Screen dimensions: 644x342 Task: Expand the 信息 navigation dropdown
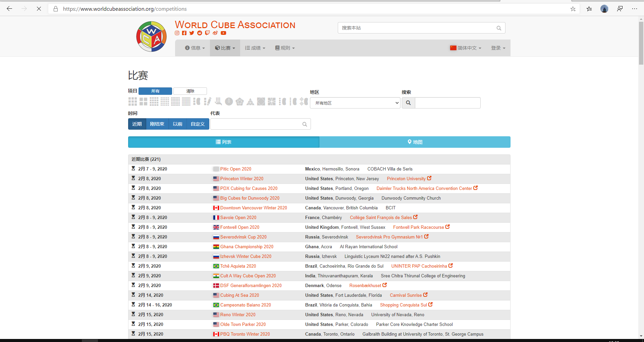pyautogui.click(x=195, y=48)
